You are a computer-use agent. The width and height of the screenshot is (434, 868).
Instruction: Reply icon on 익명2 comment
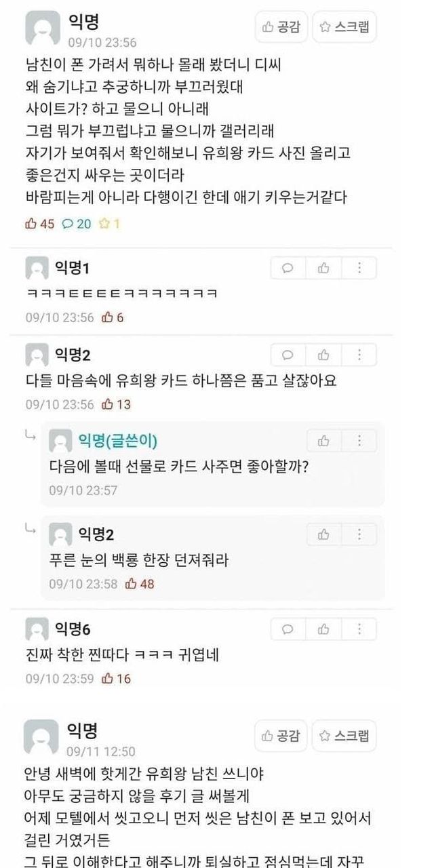pos(288,355)
